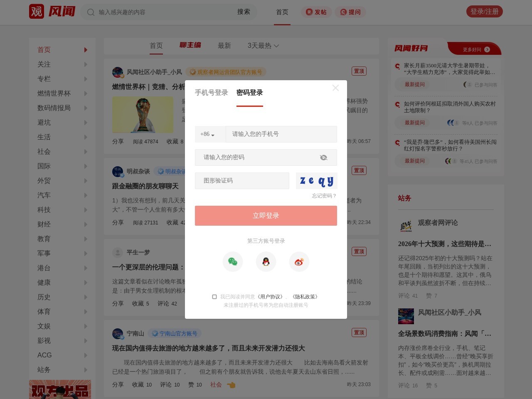Viewport: 532px width, 399px height.
Task: Select the 最新 feed tab
Action: (x=224, y=46)
